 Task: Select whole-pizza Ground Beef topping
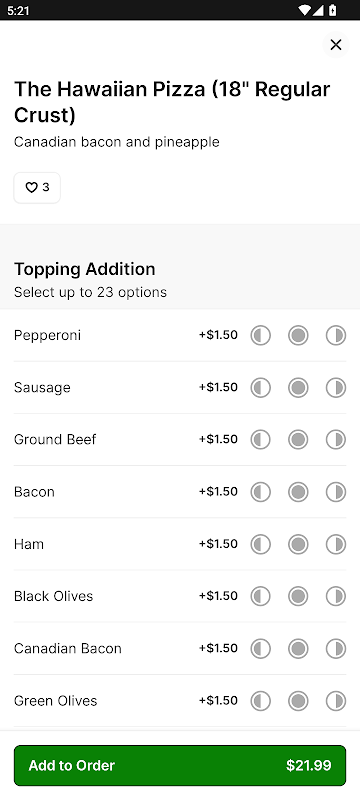point(298,440)
